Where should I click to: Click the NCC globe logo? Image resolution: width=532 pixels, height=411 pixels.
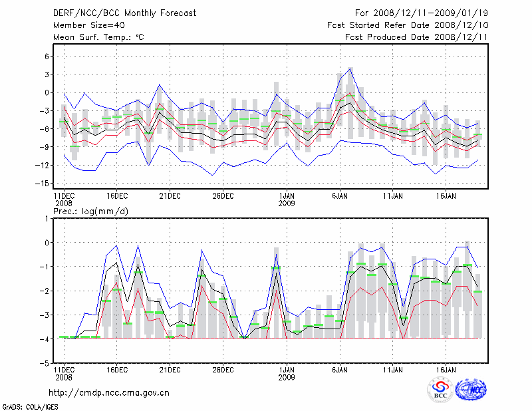pos(471,390)
